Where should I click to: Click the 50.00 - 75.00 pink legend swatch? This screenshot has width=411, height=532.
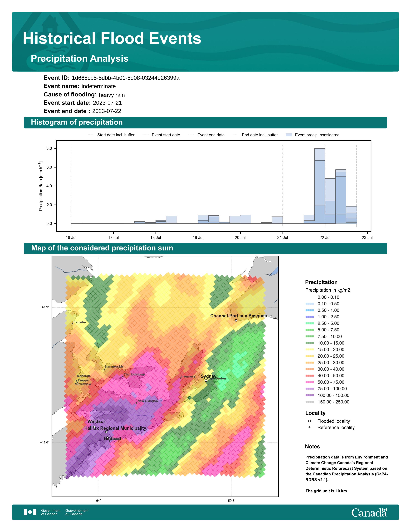309,382
